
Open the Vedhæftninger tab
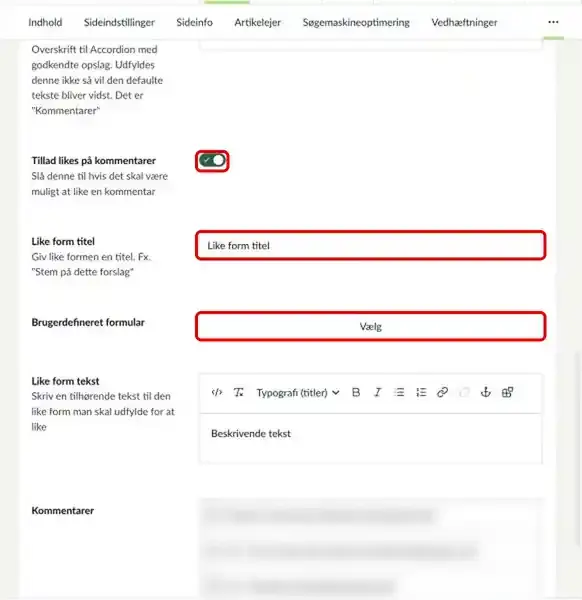(465, 23)
